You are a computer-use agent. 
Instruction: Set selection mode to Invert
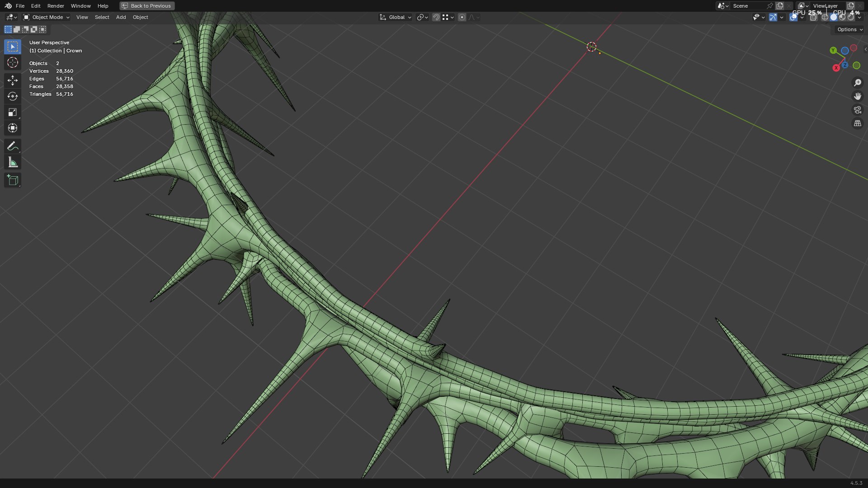(x=34, y=29)
